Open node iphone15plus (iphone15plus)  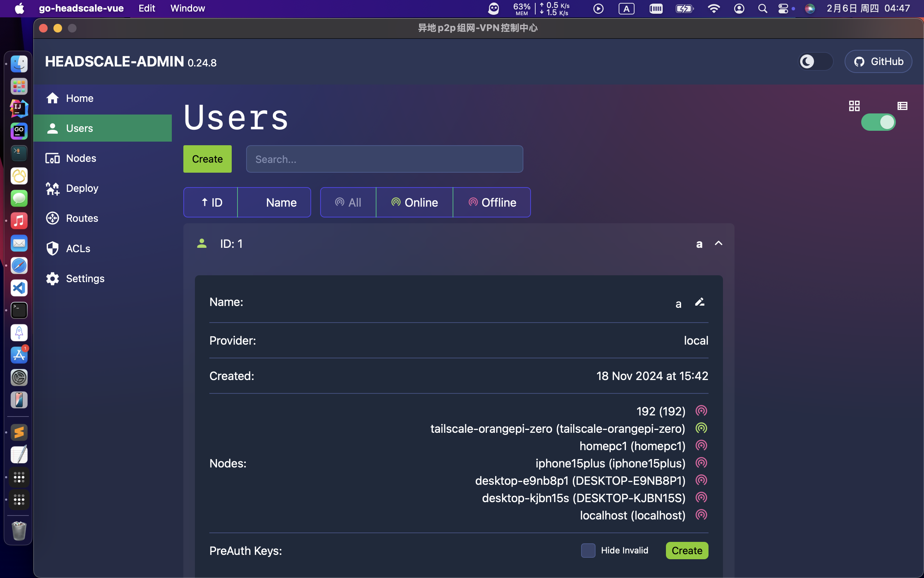click(x=611, y=463)
